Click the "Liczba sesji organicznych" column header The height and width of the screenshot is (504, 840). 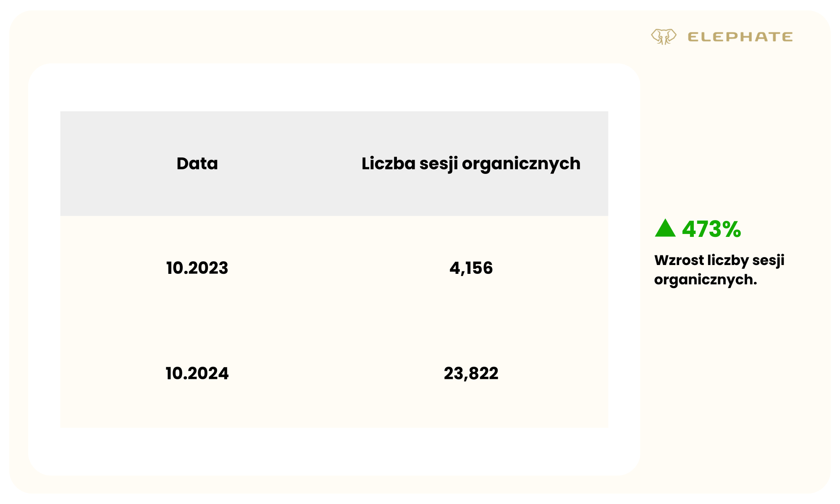point(471,163)
